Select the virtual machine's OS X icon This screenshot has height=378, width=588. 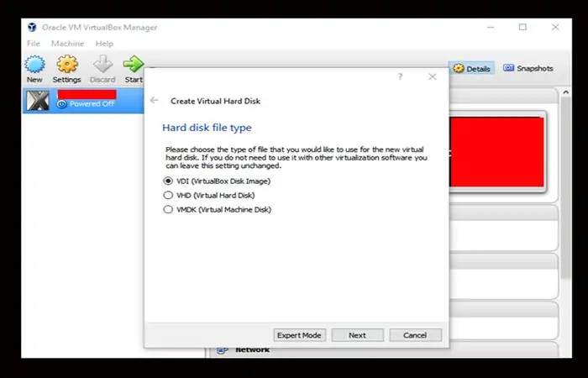(x=38, y=101)
